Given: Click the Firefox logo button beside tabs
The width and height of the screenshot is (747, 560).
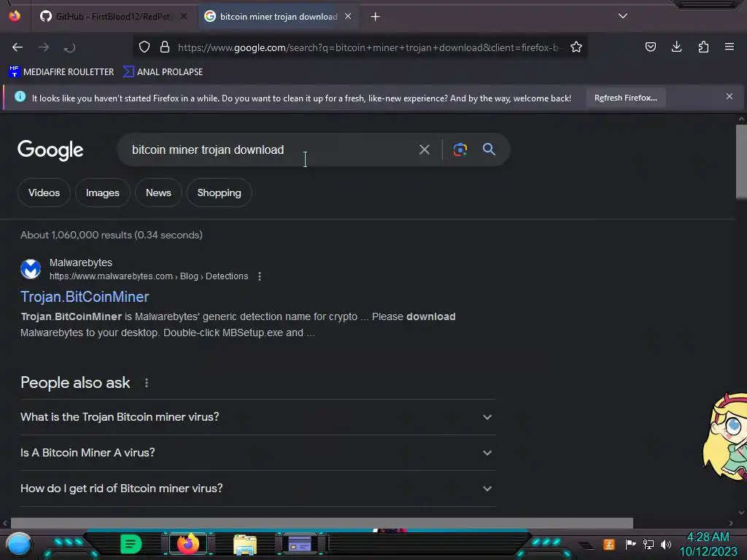Looking at the screenshot, I should pyautogui.click(x=15, y=16).
